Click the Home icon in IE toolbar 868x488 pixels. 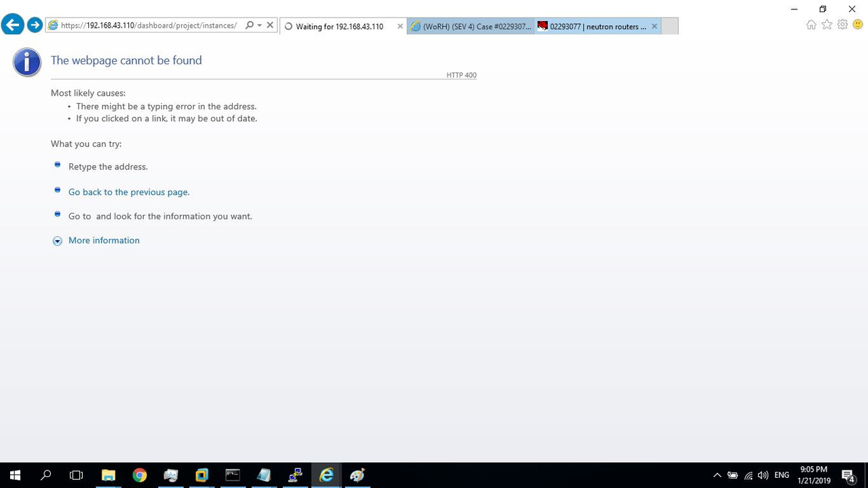[x=812, y=25]
